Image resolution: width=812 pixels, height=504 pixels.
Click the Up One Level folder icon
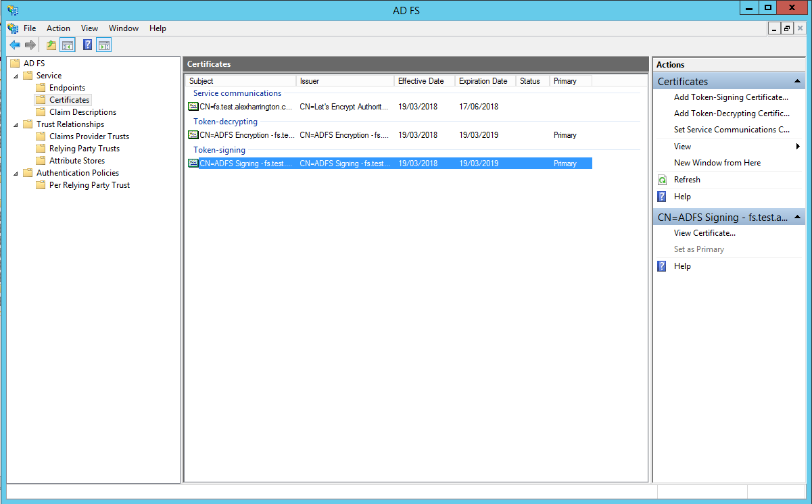(51, 45)
